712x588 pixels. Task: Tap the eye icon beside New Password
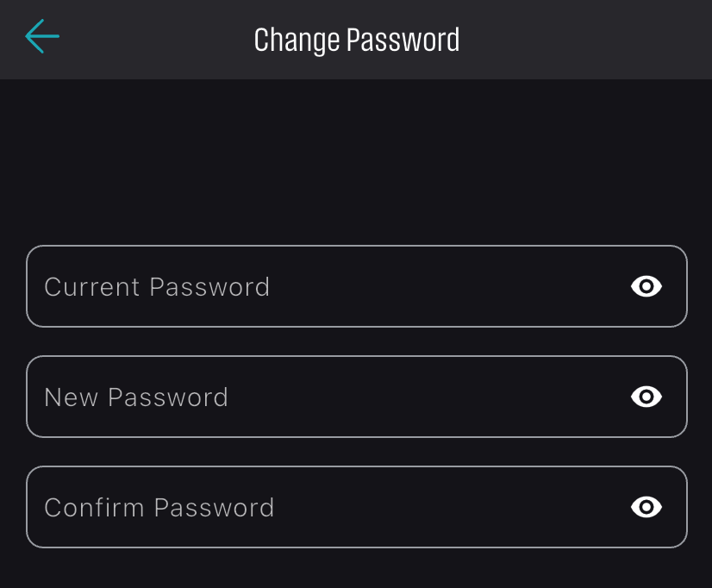pyautogui.click(x=646, y=397)
